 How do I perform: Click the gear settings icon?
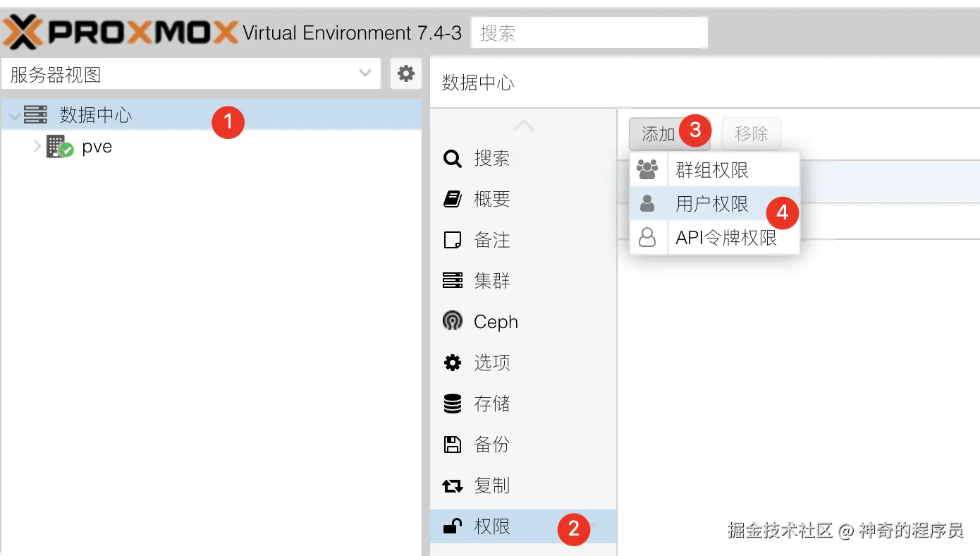[x=405, y=73]
